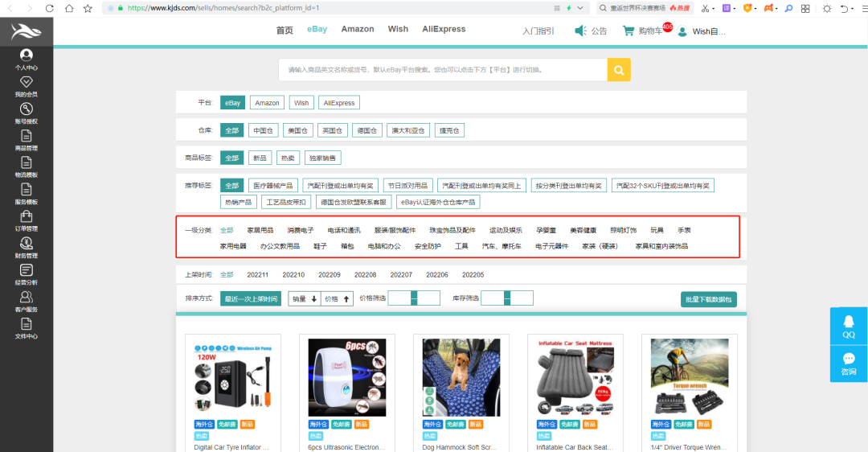
Task: Filter product tag 独家销售
Action: [x=322, y=158]
